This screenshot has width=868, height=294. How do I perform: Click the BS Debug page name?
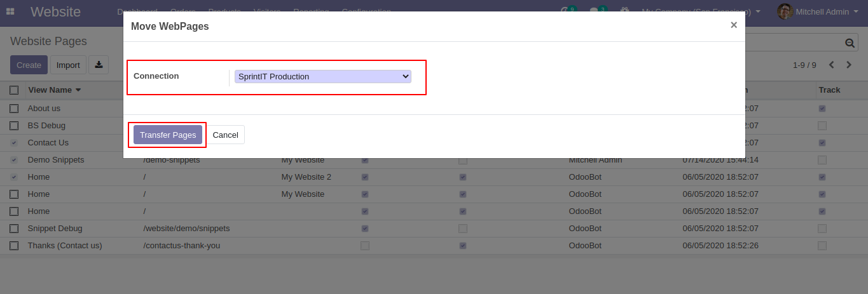(46, 126)
